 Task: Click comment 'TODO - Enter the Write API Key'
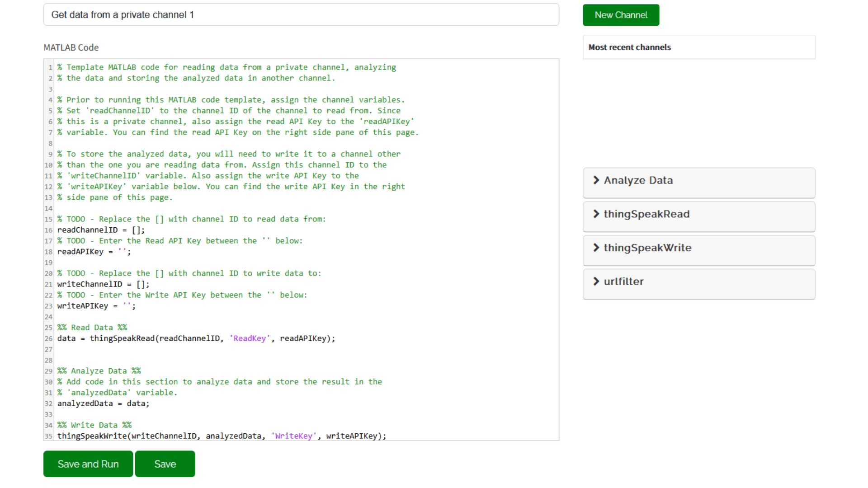(182, 295)
